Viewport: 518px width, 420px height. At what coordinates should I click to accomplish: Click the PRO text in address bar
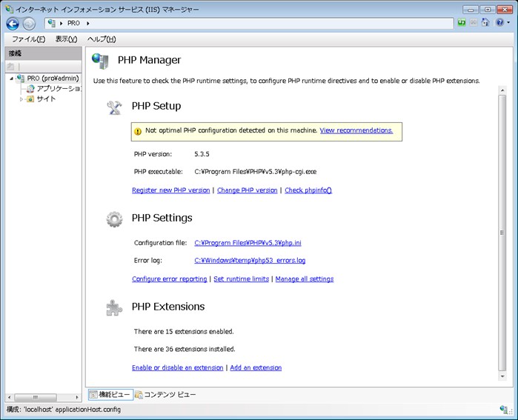[x=73, y=23]
